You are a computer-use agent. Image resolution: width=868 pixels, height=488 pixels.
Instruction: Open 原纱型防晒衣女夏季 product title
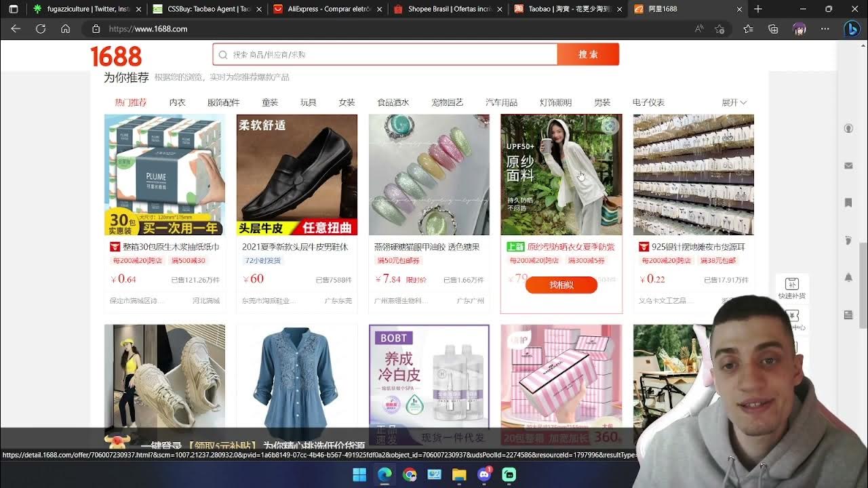tap(571, 247)
